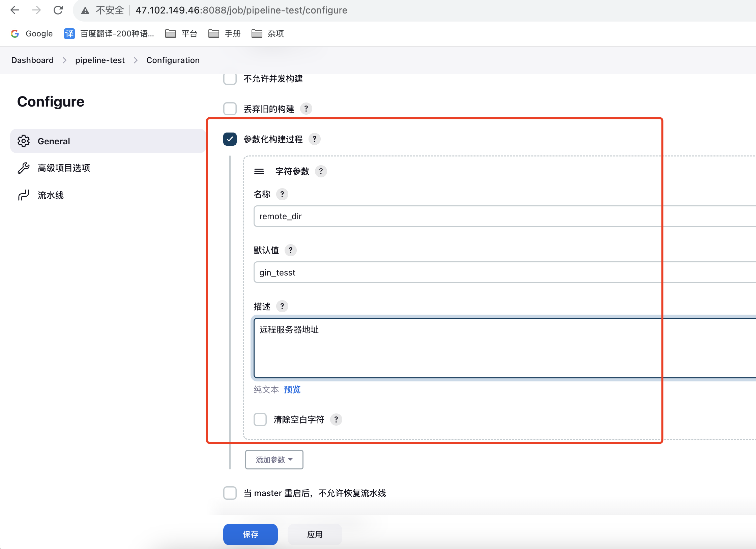756x549 pixels.
Task: Click the 描述 textarea with 远程服务器地址
Action: pos(504,348)
